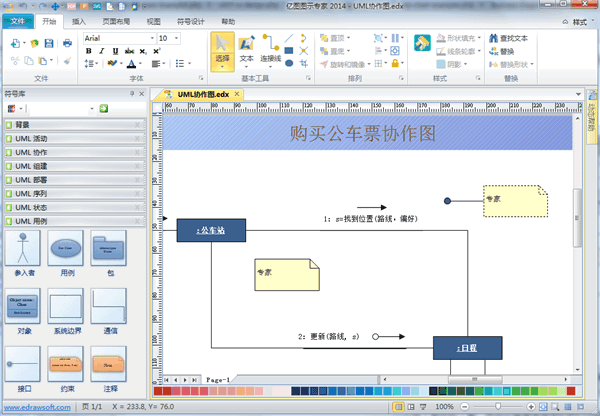Viewport: 600px width, 416px height.
Task: Close the UML 状态 library category
Action: coord(137,207)
